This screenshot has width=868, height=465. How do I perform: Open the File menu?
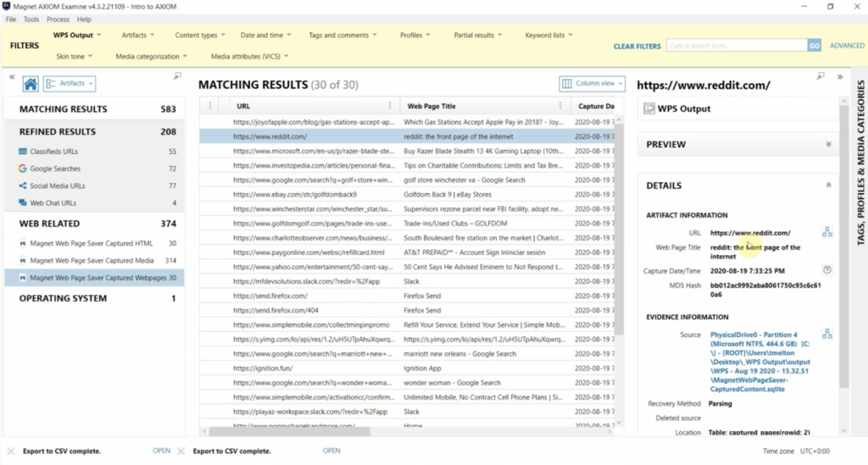[11, 19]
